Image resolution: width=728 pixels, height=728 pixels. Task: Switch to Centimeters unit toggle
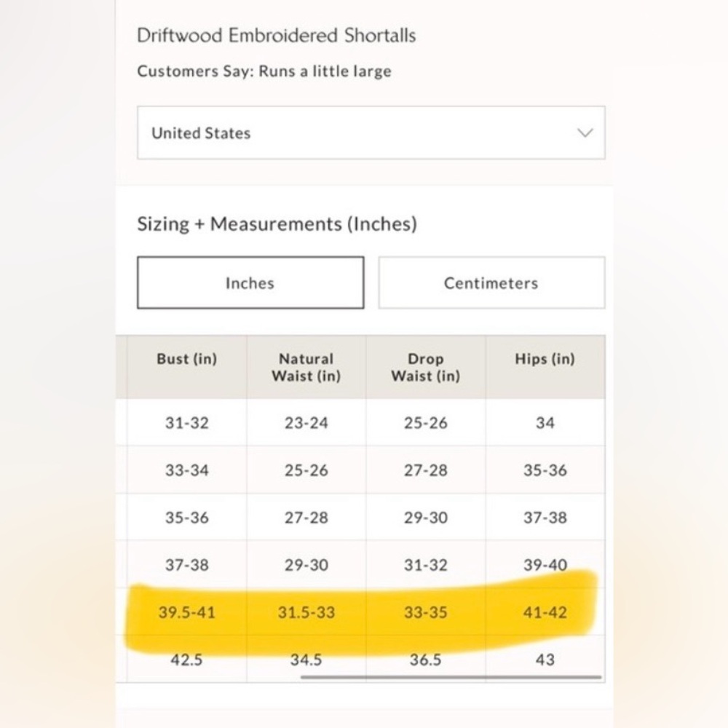pyautogui.click(x=491, y=282)
